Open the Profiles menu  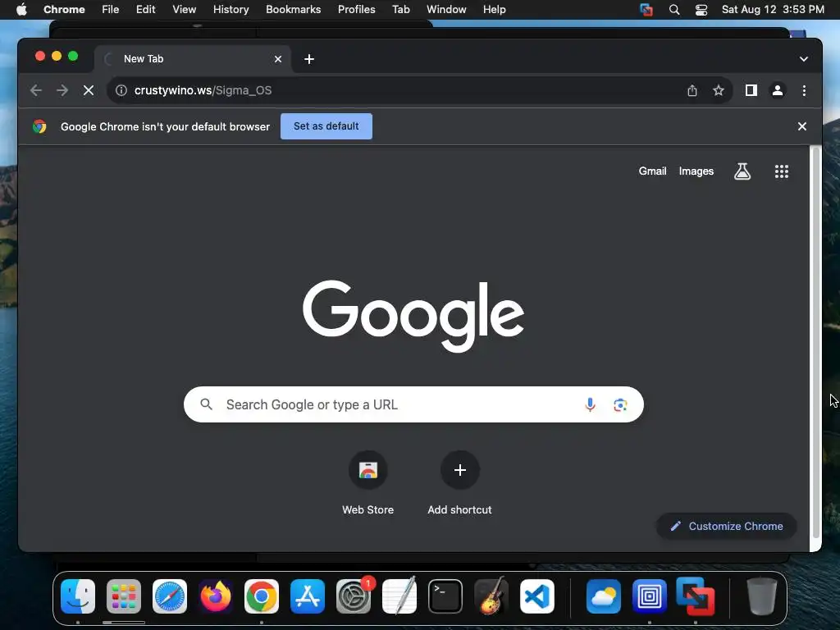click(356, 10)
